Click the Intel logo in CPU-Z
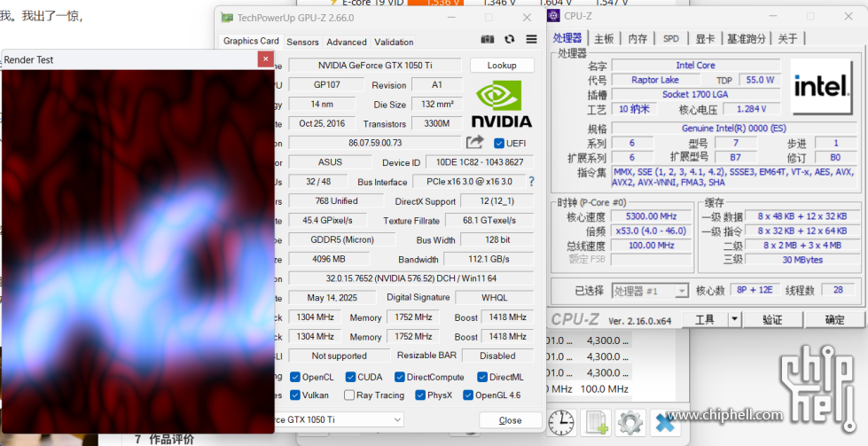The height and width of the screenshot is (446, 868). click(x=822, y=86)
